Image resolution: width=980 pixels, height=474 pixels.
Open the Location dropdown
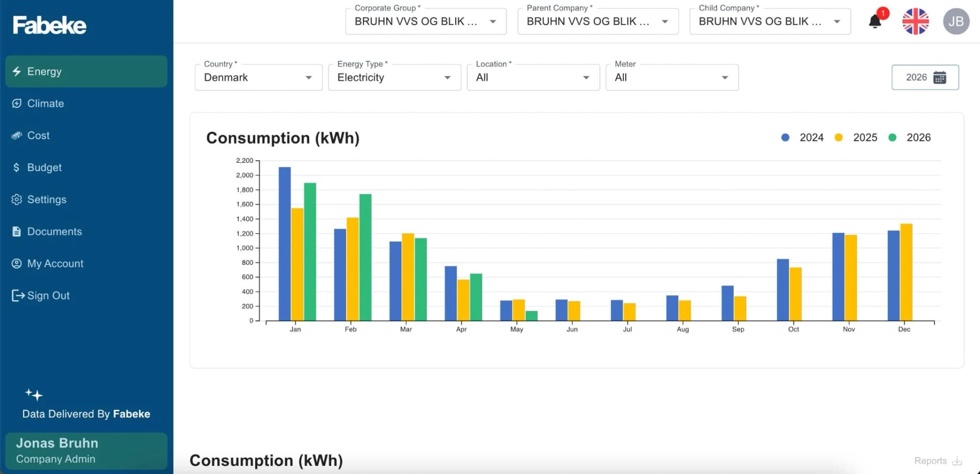tap(533, 78)
